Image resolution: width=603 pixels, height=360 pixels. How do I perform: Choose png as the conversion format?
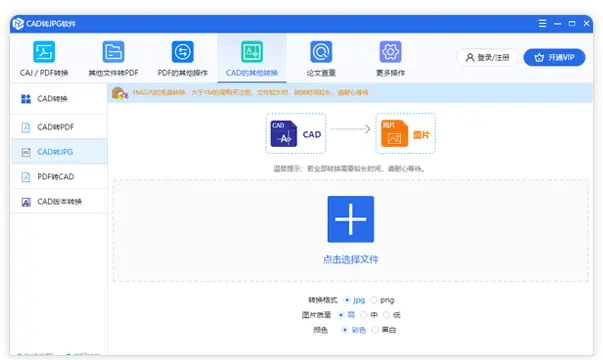coord(374,300)
